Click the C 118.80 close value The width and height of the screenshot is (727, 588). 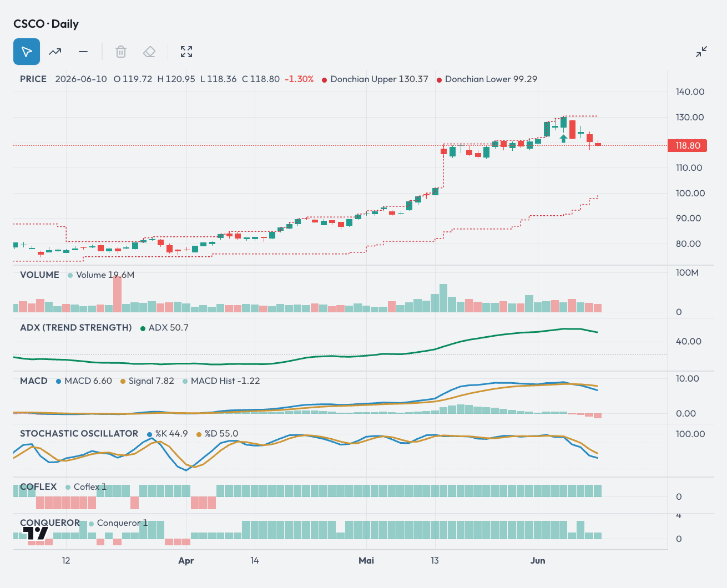[x=261, y=79]
